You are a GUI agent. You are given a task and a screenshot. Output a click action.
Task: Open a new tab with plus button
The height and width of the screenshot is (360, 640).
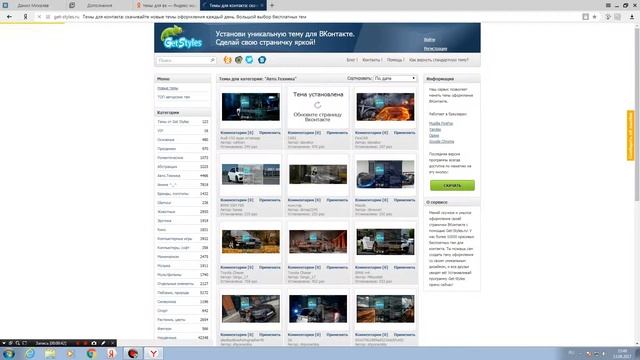[x=272, y=5]
